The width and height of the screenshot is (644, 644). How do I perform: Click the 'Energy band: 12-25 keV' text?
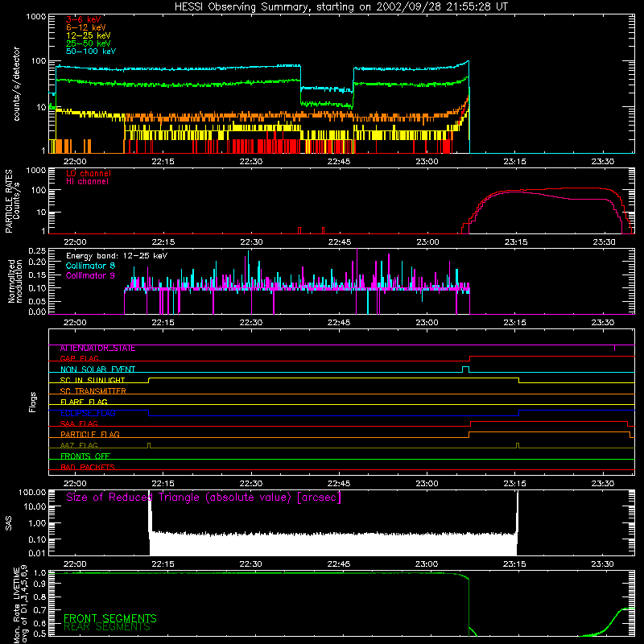[117, 256]
